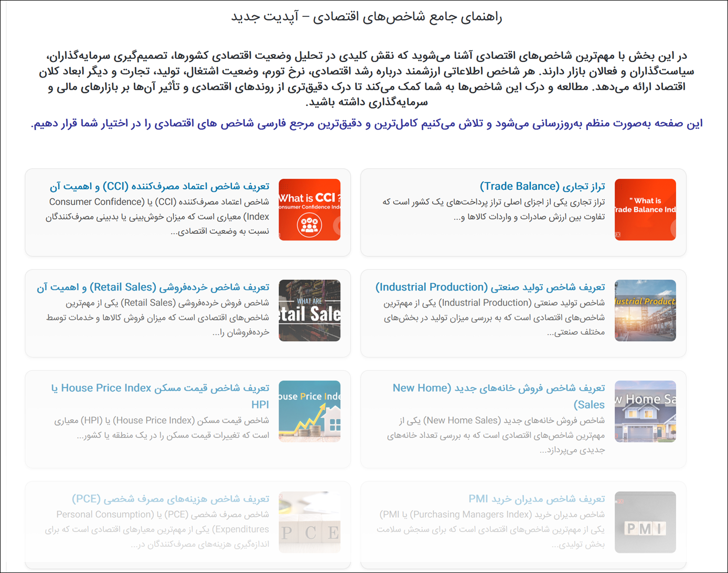728x573 pixels.
Task: Open the Industrial Production factory thumbnail
Action: pos(645,310)
